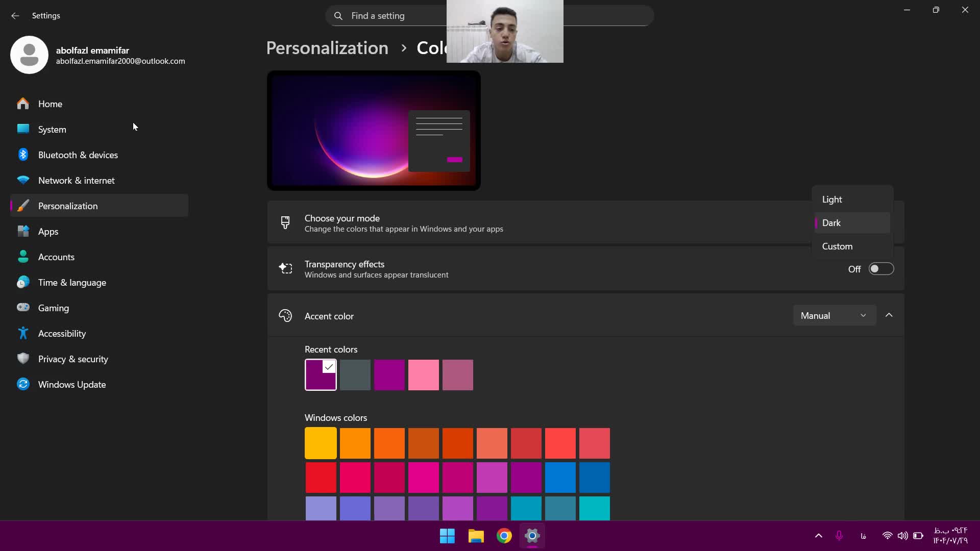Go to Network & internet settings
The width and height of the screenshot is (980, 551).
76,181
